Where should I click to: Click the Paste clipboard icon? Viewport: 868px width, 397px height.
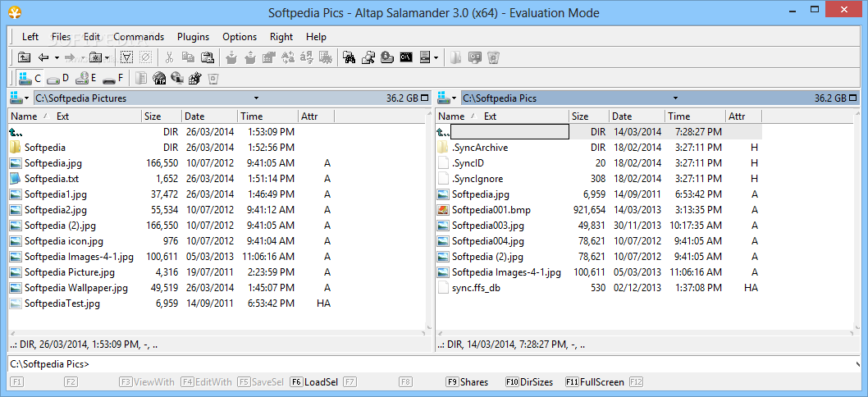pyautogui.click(x=207, y=57)
